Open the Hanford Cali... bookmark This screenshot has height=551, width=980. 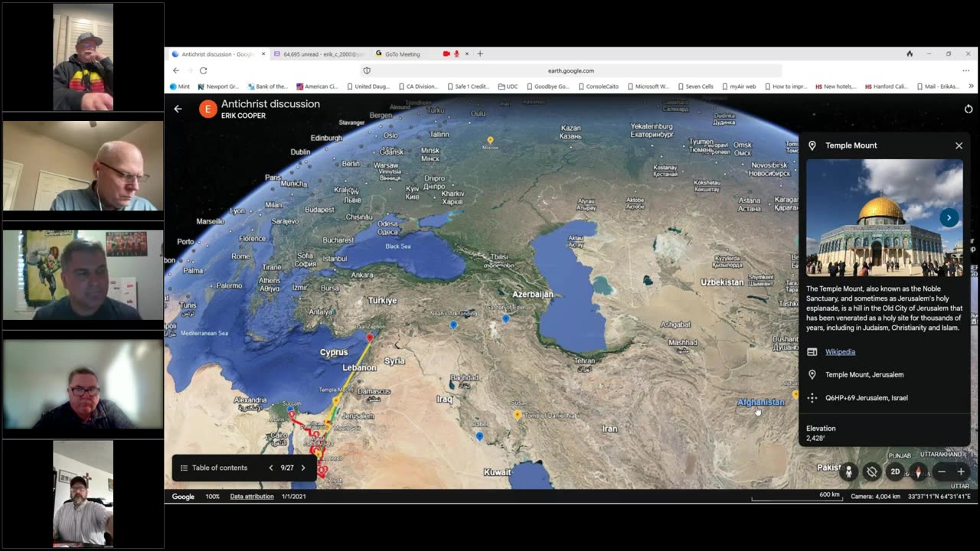886,86
